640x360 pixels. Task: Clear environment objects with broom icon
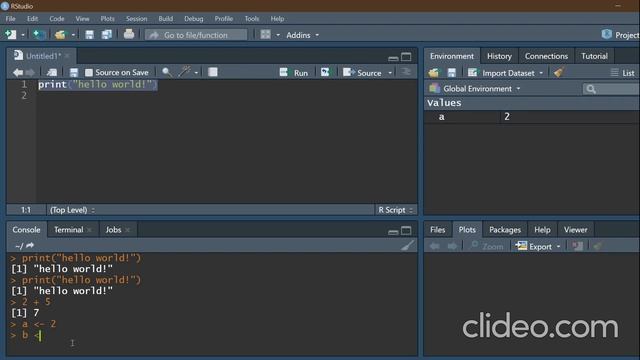[x=559, y=72]
